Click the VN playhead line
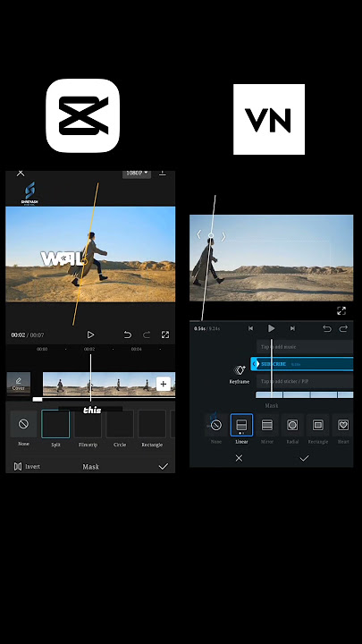 [272, 368]
